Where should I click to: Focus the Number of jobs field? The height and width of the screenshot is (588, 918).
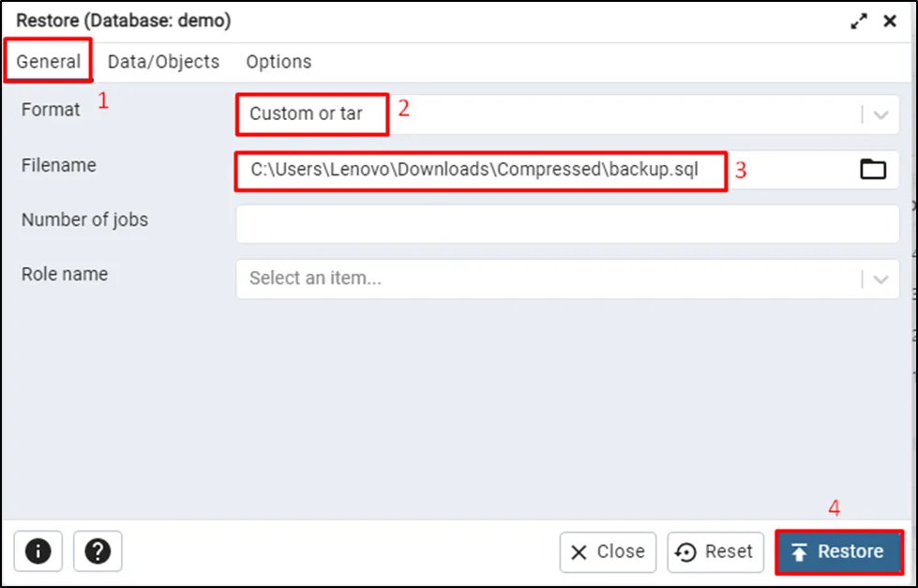pos(567,224)
